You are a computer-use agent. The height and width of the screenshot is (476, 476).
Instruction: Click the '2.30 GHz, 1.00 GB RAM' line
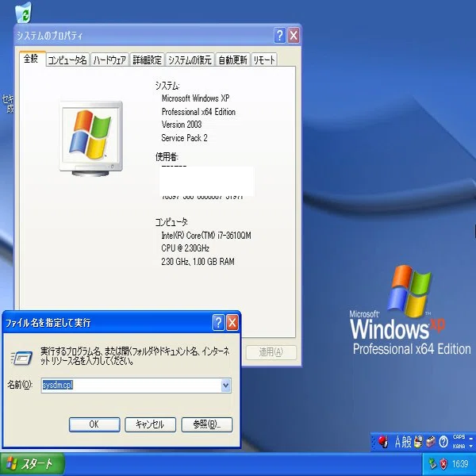pyautogui.click(x=198, y=261)
